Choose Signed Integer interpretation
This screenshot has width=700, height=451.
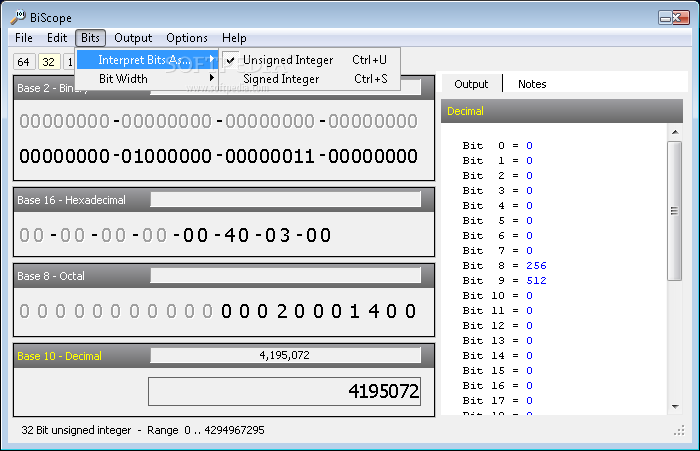(x=309, y=79)
